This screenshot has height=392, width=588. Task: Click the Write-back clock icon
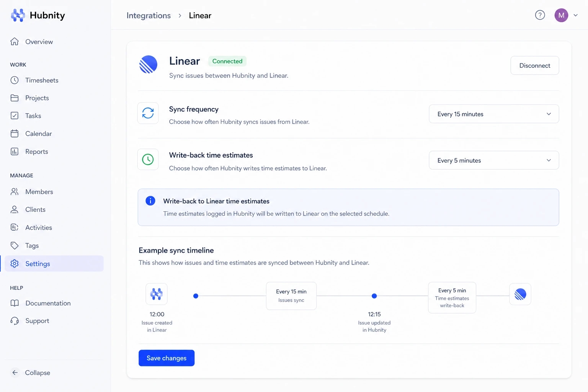[148, 159]
